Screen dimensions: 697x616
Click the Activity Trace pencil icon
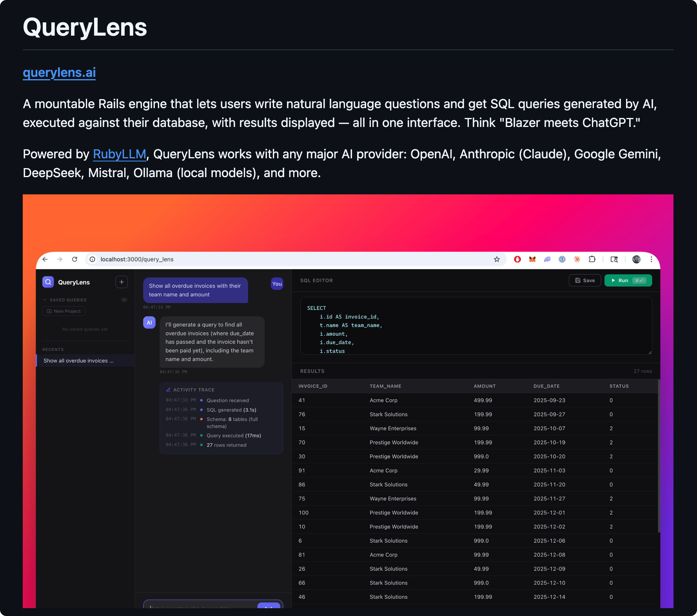pos(169,390)
